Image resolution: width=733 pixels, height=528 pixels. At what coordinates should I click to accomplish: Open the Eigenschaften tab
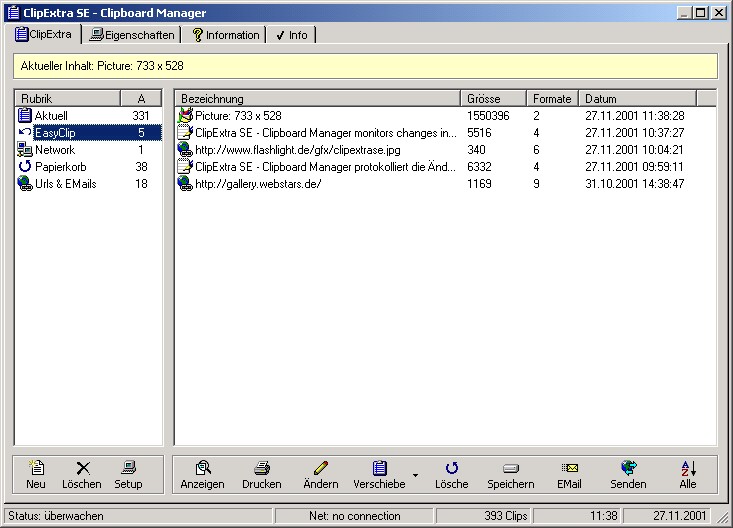[x=132, y=35]
